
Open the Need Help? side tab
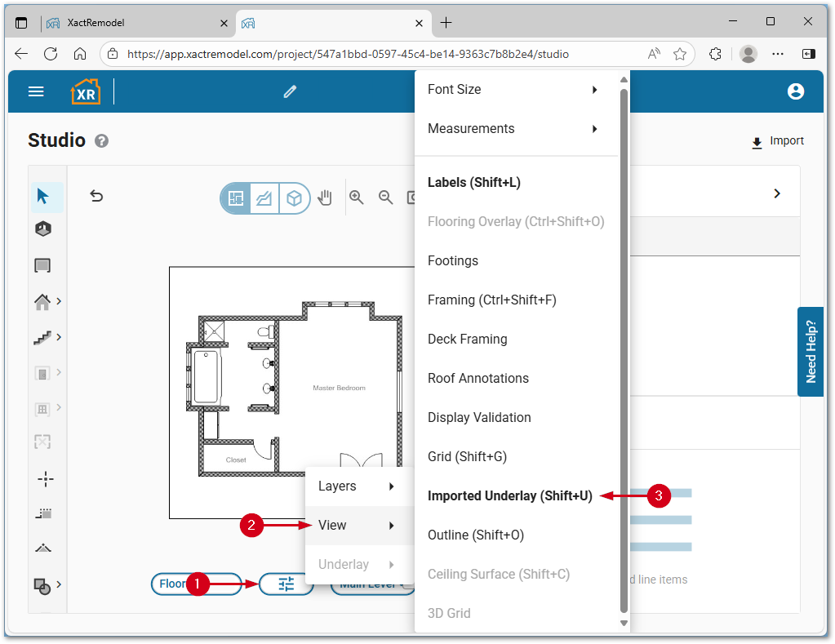810,352
